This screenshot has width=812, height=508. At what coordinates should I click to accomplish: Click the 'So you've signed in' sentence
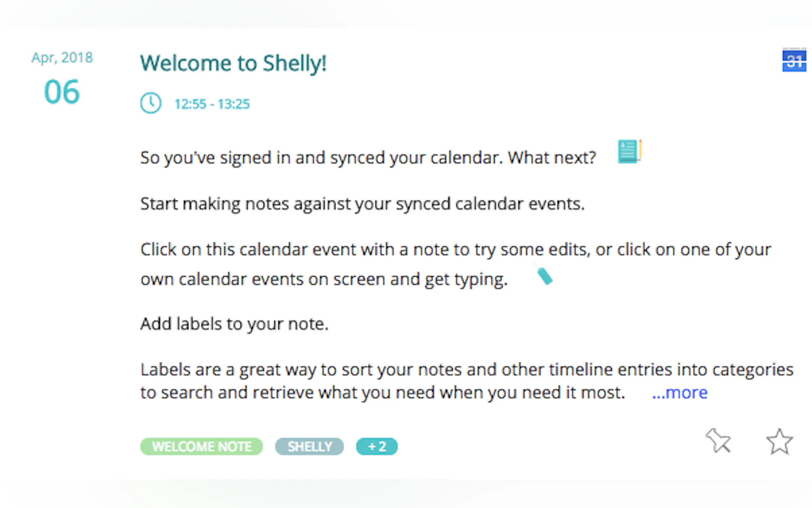click(x=368, y=158)
